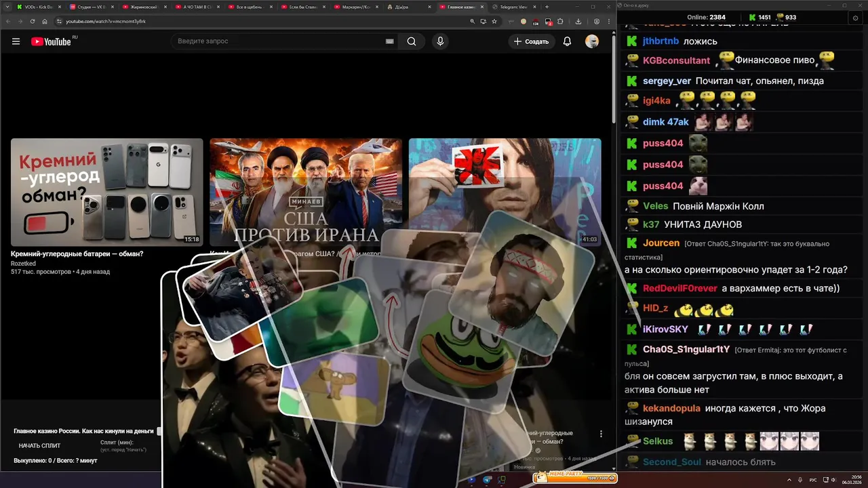The image size is (868, 488).
Task: View site information for youtube.com
Action: click(x=59, y=21)
